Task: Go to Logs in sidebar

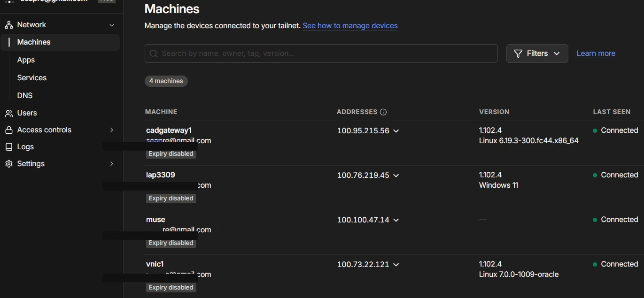Action: coord(25,147)
